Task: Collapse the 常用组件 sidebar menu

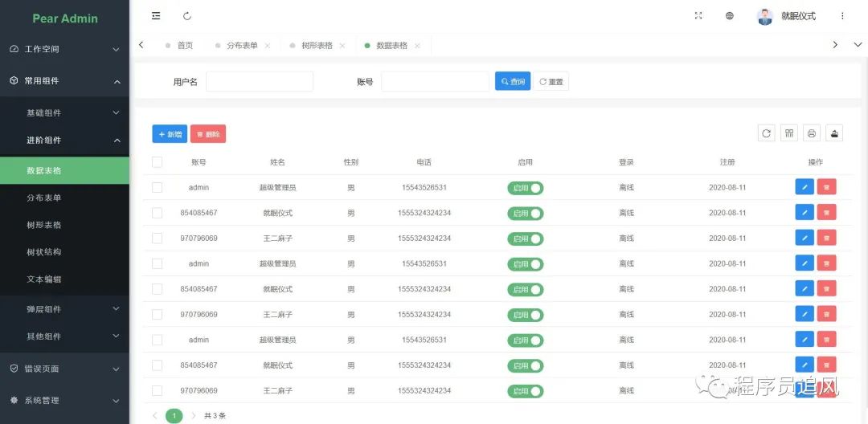Action: coord(65,81)
